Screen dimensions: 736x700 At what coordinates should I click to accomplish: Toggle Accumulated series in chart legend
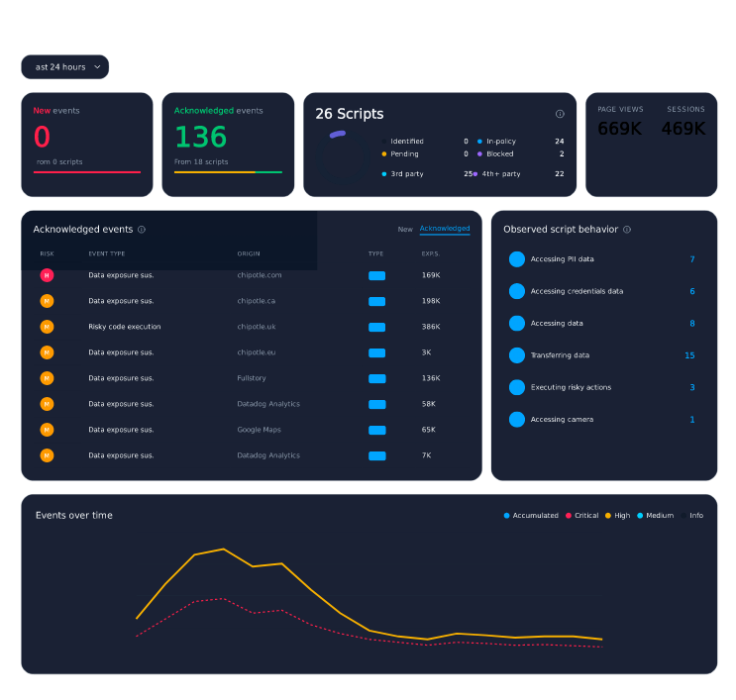pos(531,516)
